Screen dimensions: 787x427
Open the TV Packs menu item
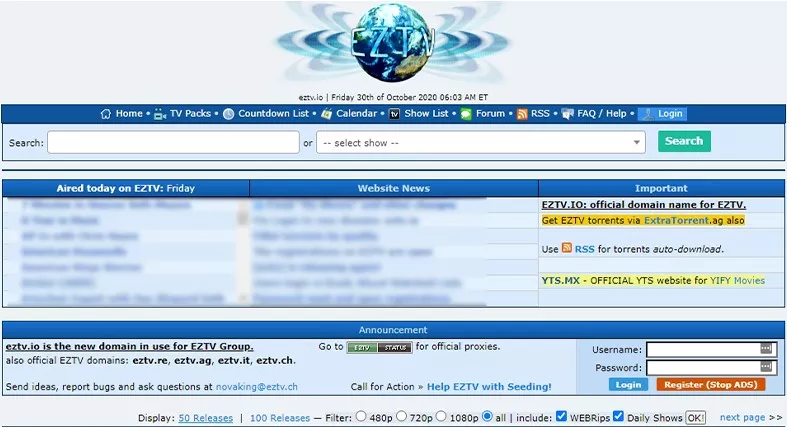click(x=190, y=114)
